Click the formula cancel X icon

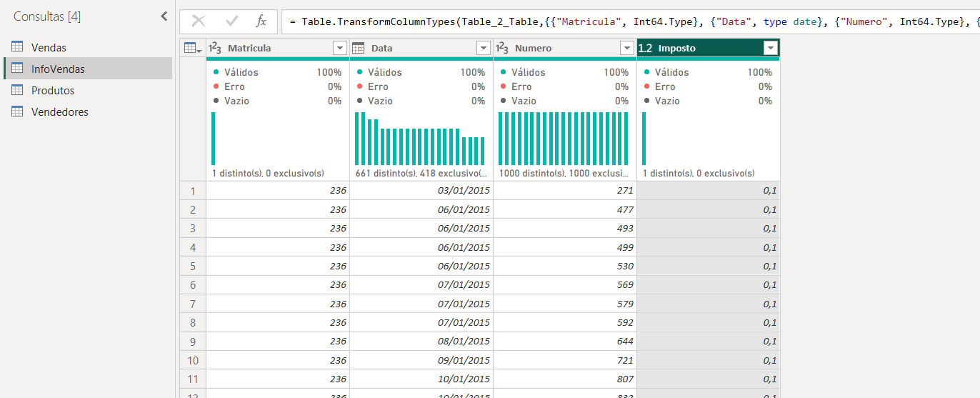click(x=199, y=21)
